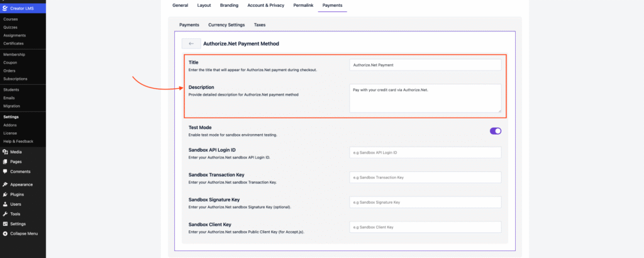Screen dimensions: 644x258
Task: Open Migration in the sidebar
Action: 11,106
